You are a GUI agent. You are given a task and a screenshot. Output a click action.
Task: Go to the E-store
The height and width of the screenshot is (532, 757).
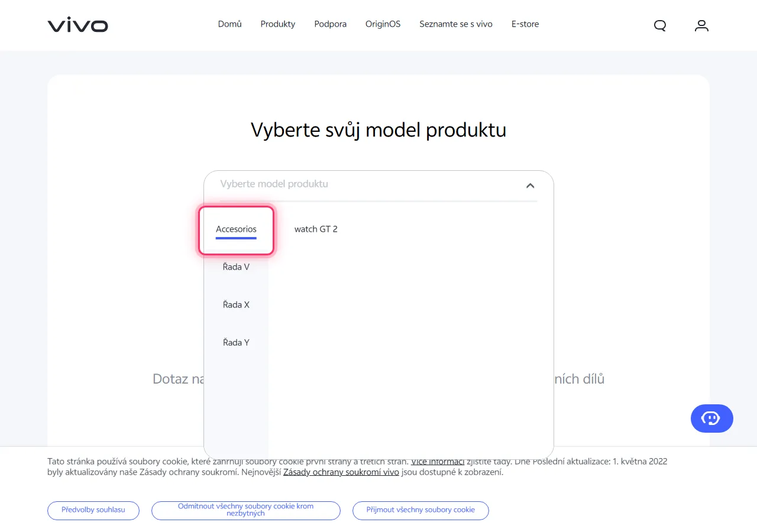point(525,24)
